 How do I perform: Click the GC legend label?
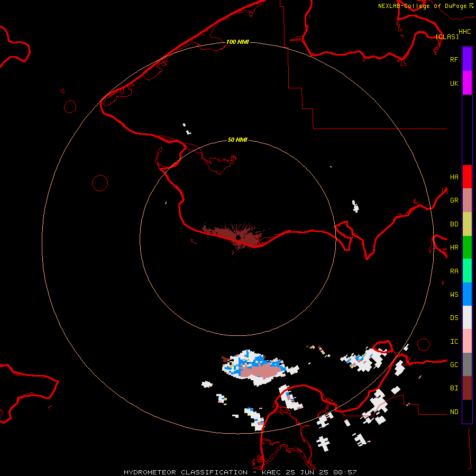(454, 364)
